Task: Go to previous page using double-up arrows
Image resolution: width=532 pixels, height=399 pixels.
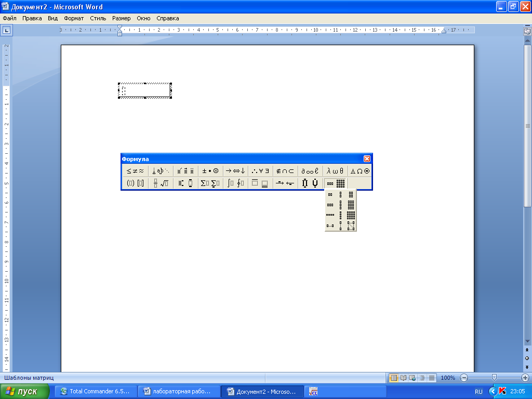Action: (x=527, y=350)
